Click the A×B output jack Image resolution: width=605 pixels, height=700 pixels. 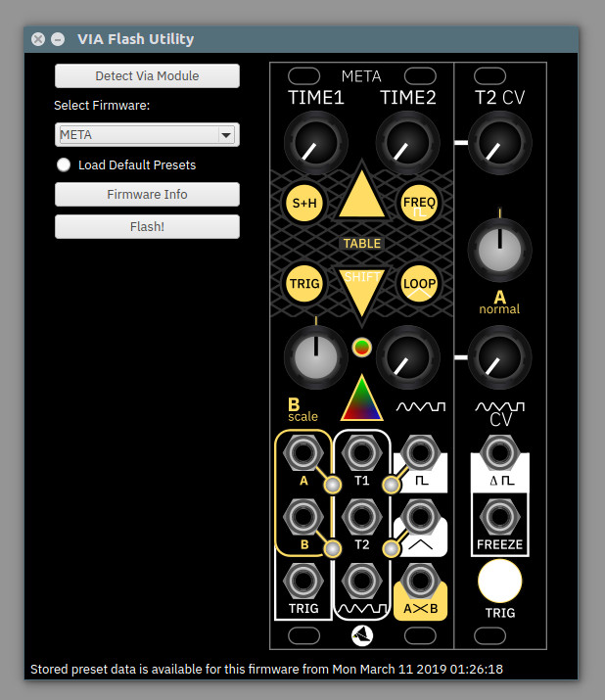pyautogui.click(x=420, y=582)
